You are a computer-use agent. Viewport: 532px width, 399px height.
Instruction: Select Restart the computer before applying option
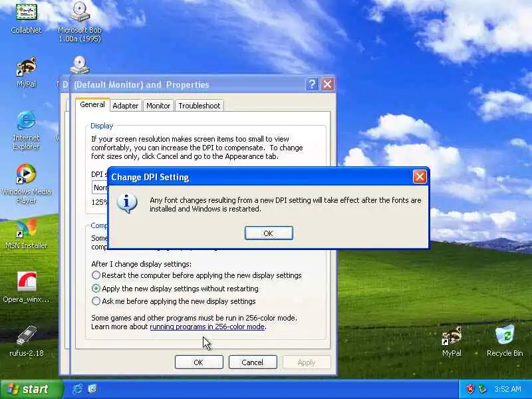click(196, 275)
